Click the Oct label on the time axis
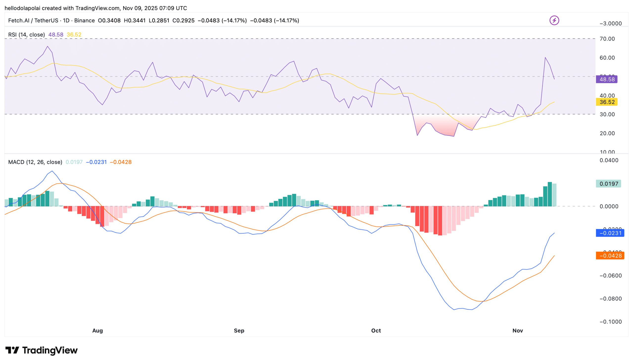This screenshot has height=364, width=633. (376, 330)
